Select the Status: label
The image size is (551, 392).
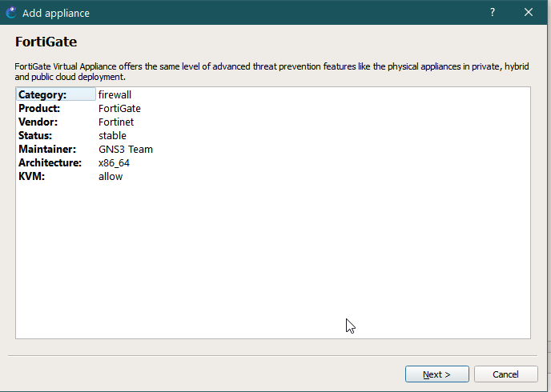pos(35,135)
